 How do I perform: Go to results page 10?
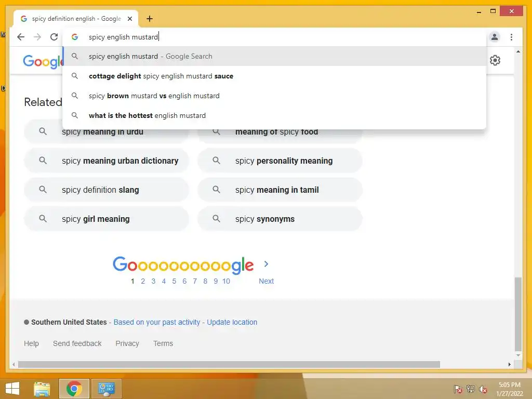[x=227, y=281]
